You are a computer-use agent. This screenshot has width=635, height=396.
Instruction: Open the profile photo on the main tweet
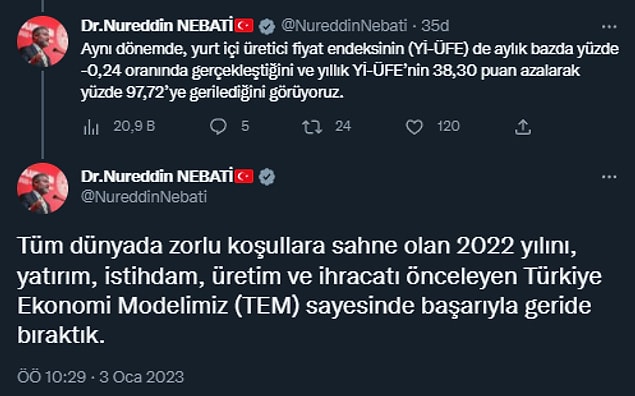pos(43,188)
